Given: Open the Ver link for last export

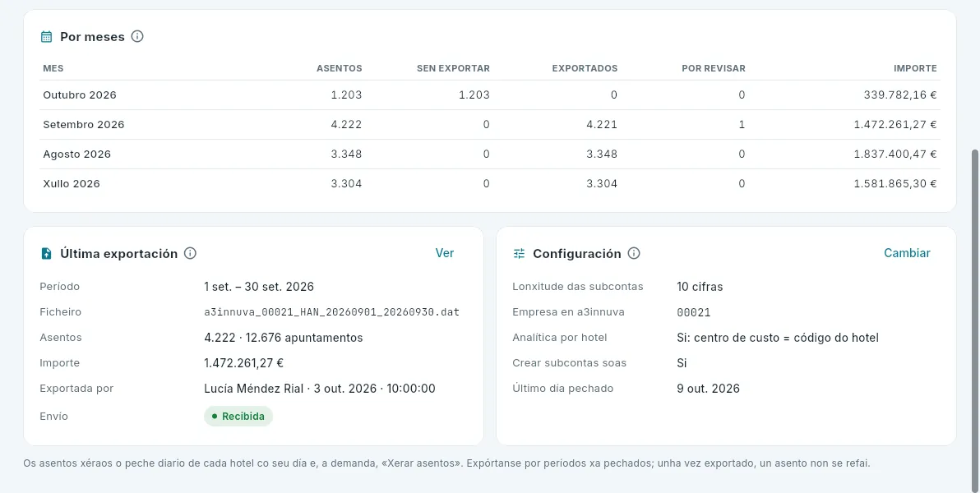Looking at the screenshot, I should [x=445, y=253].
